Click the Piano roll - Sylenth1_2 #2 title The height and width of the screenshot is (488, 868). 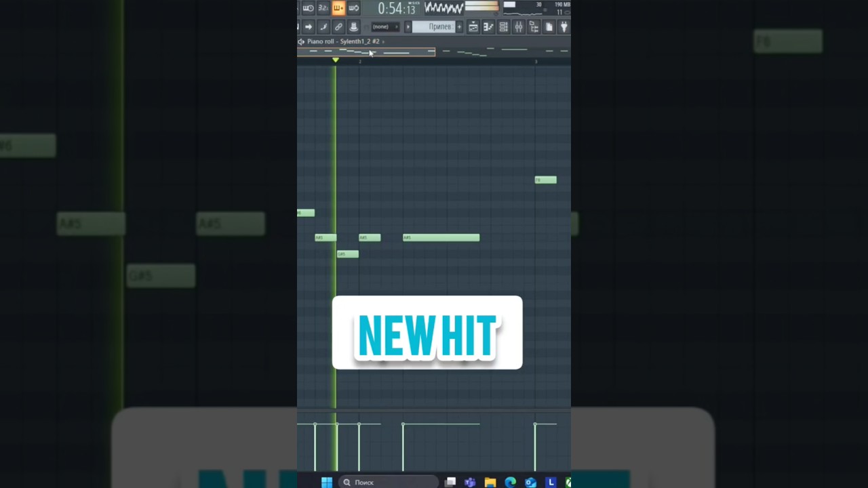tap(343, 41)
